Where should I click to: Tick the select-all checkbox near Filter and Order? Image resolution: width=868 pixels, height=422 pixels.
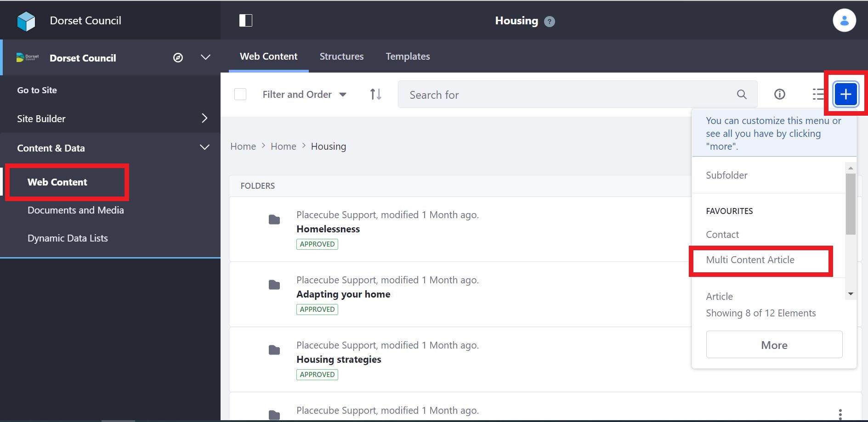[x=240, y=94]
